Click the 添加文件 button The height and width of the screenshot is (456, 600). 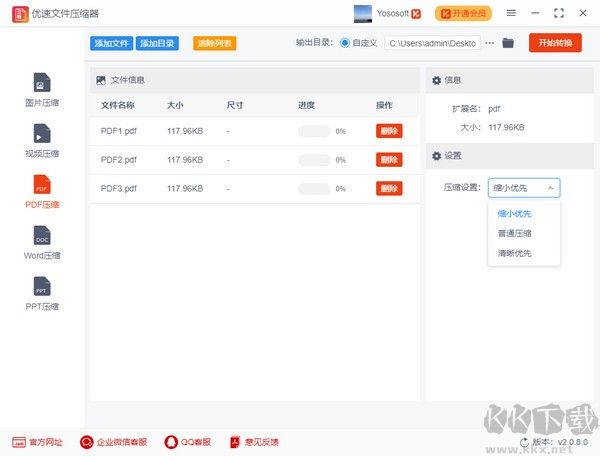pyautogui.click(x=111, y=43)
